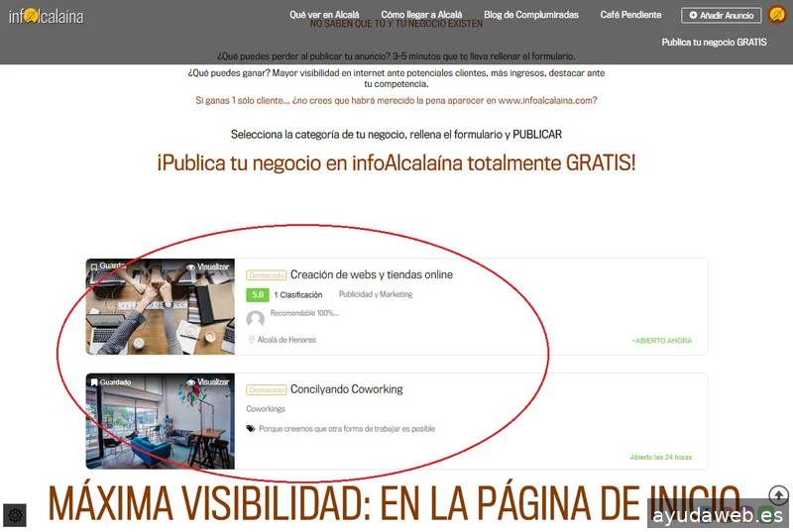Viewport: 793px width, 532px height.
Task: Click the reviewer avatar icon
Action: [x=256, y=319]
